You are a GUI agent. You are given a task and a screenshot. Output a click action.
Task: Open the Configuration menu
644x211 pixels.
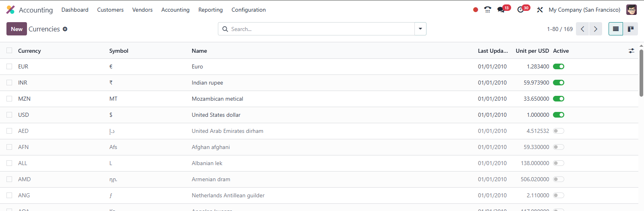tap(248, 10)
